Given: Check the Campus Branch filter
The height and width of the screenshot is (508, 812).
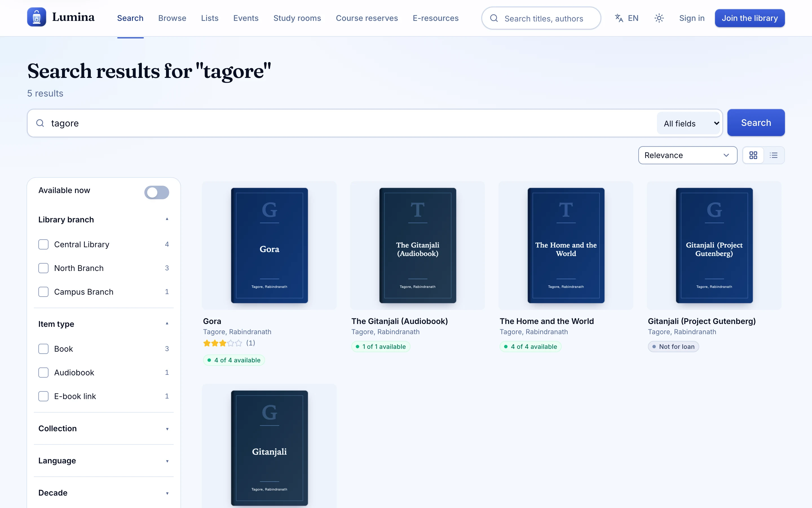Looking at the screenshot, I should click(43, 292).
